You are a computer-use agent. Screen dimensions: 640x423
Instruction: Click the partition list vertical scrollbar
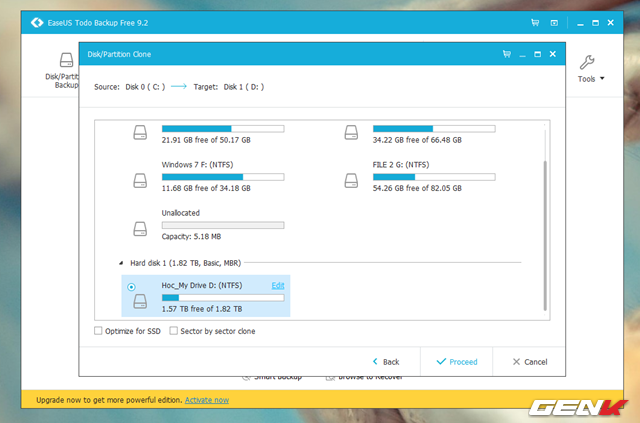(545, 236)
